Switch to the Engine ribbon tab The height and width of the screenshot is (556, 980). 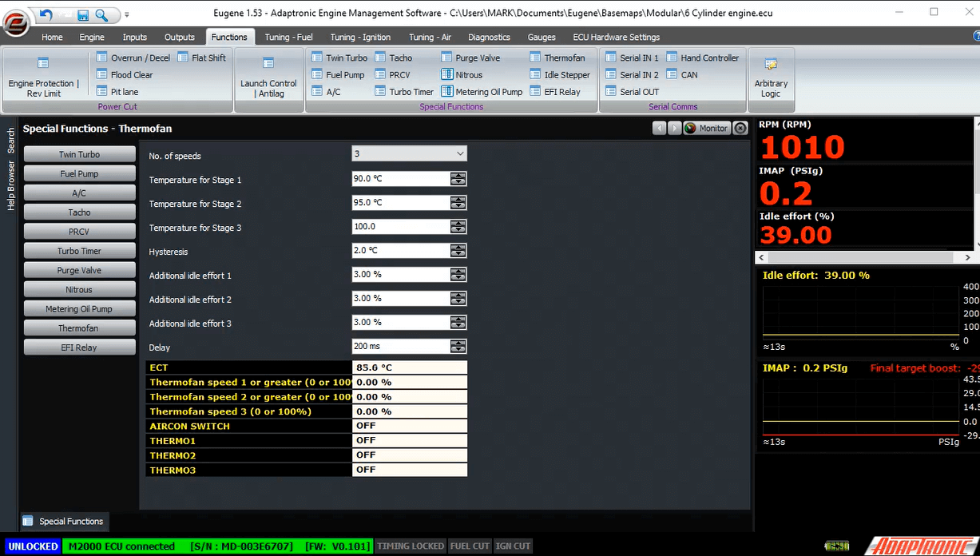(92, 37)
